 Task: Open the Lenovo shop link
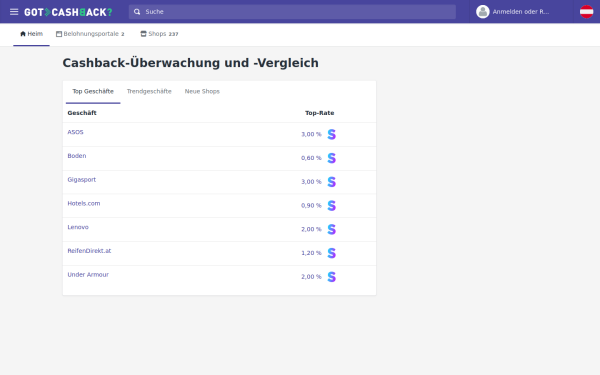pos(78,227)
